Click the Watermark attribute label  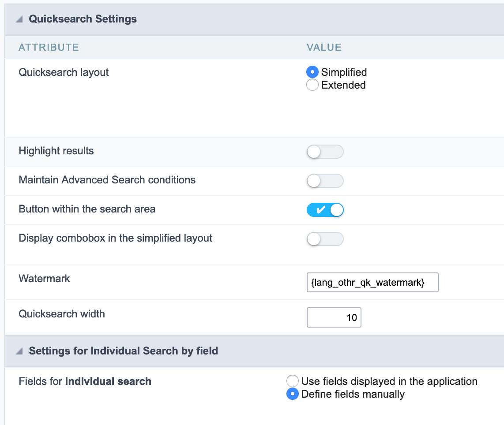point(44,279)
